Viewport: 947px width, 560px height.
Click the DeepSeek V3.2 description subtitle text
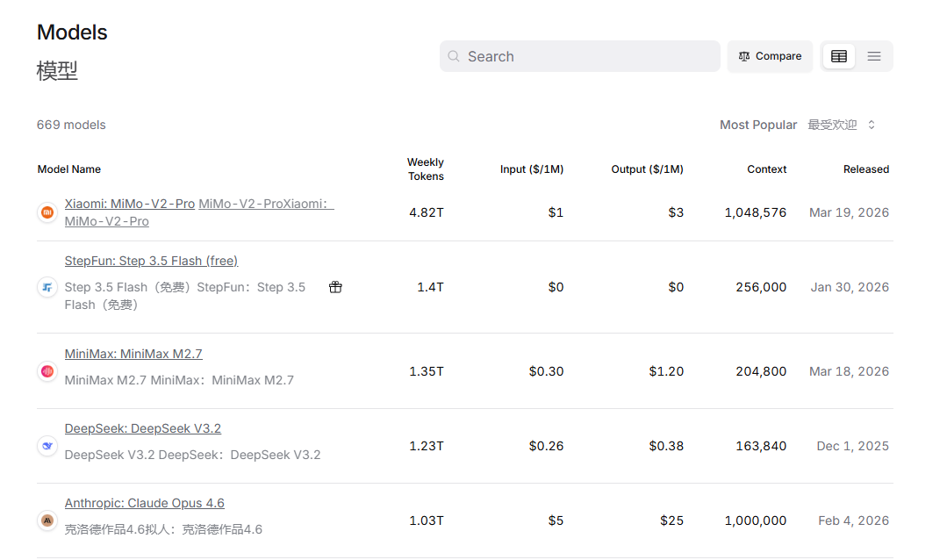tap(193, 455)
